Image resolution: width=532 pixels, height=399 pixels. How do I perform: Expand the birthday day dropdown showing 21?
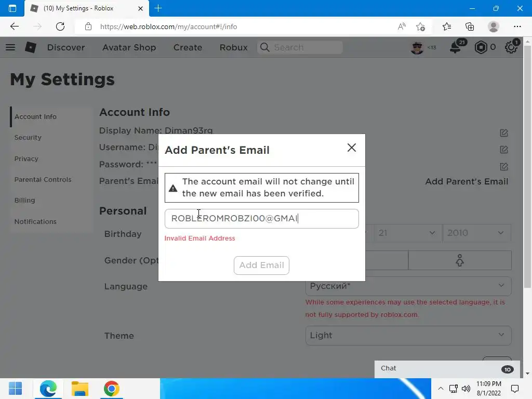(408, 233)
